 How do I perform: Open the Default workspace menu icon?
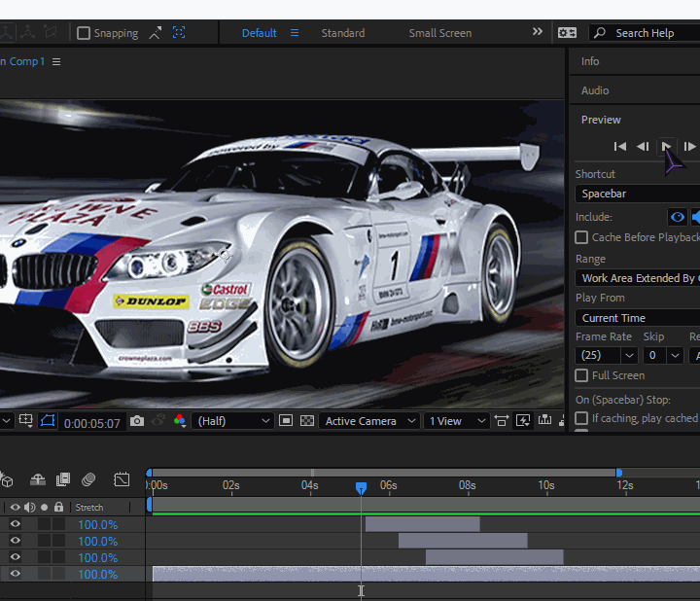(x=295, y=33)
